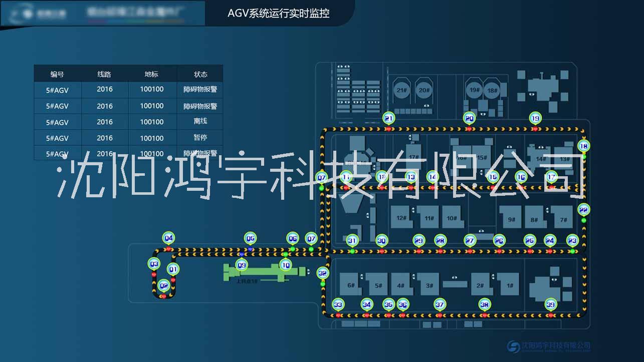The image size is (644, 362).
Task: Select station marker 13
Action: (x=411, y=176)
